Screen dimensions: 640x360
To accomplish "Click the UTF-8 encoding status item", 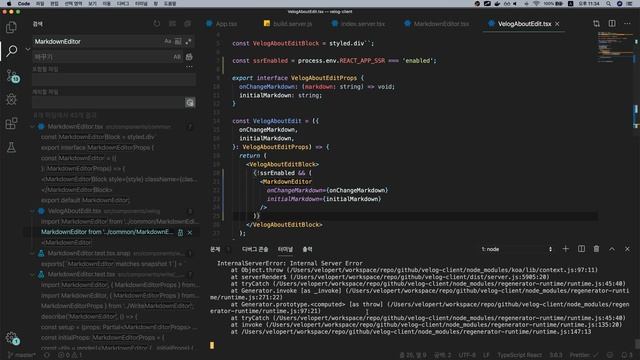I will [x=467, y=355].
